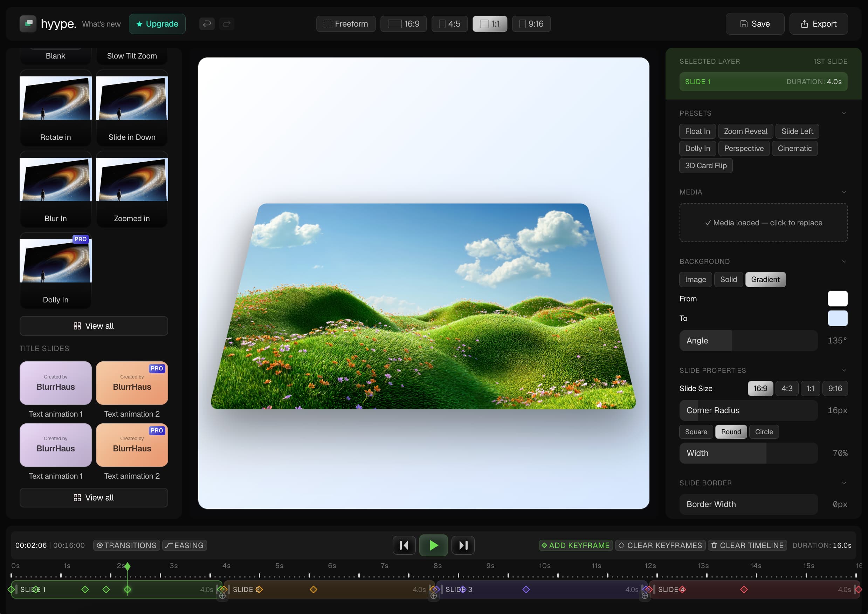Select the red keyframe mid Slide 4 clip
Image resolution: width=868 pixels, height=614 pixels.
[744, 589]
